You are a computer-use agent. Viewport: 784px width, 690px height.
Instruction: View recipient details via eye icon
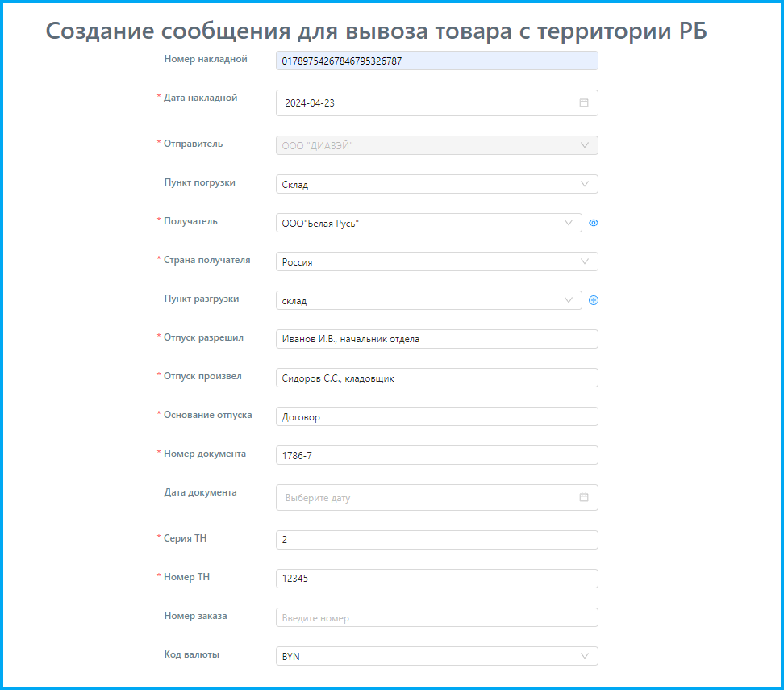pyautogui.click(x=594, y=223)
